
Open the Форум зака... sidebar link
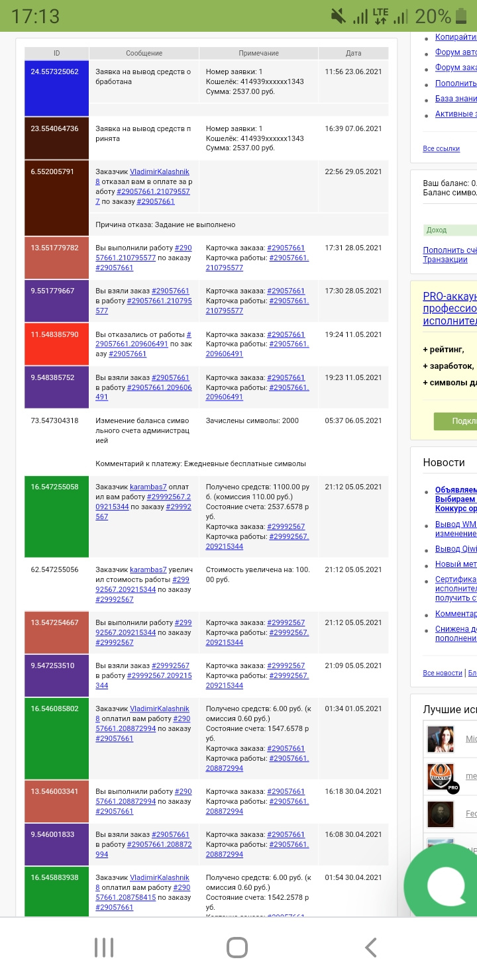(x=456, y=68)
